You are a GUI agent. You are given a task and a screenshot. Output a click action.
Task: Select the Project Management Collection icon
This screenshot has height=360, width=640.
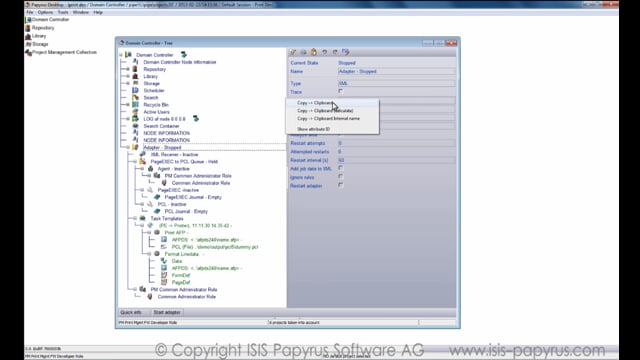pos(28,52)
